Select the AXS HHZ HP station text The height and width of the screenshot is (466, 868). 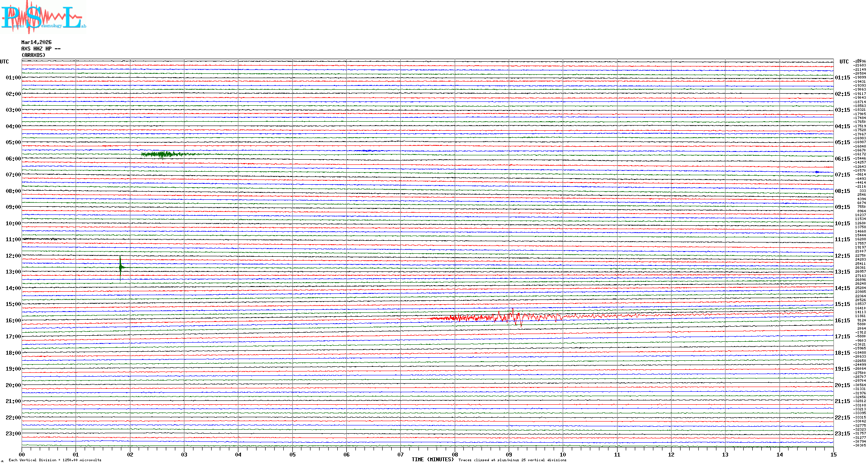pos(41,49)
